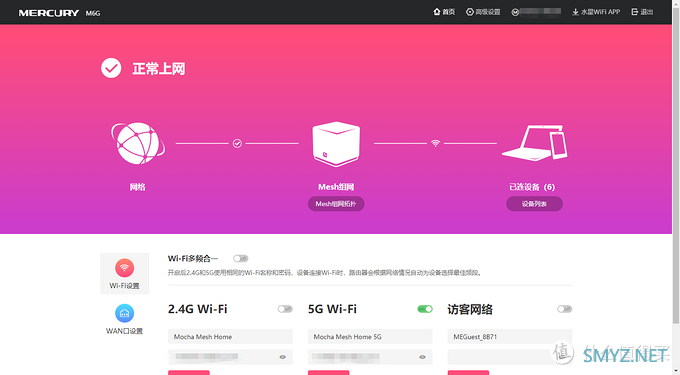The height and width of the screenshot is (375, 680).
Task: Click the Mesh router cube icon
Action: [x=336, y=144]
